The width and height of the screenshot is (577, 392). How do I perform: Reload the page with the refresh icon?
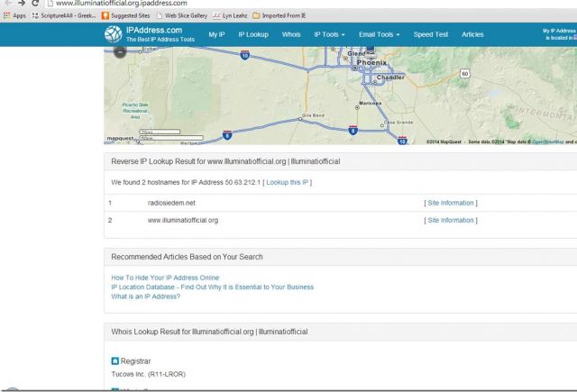[35, 3]
